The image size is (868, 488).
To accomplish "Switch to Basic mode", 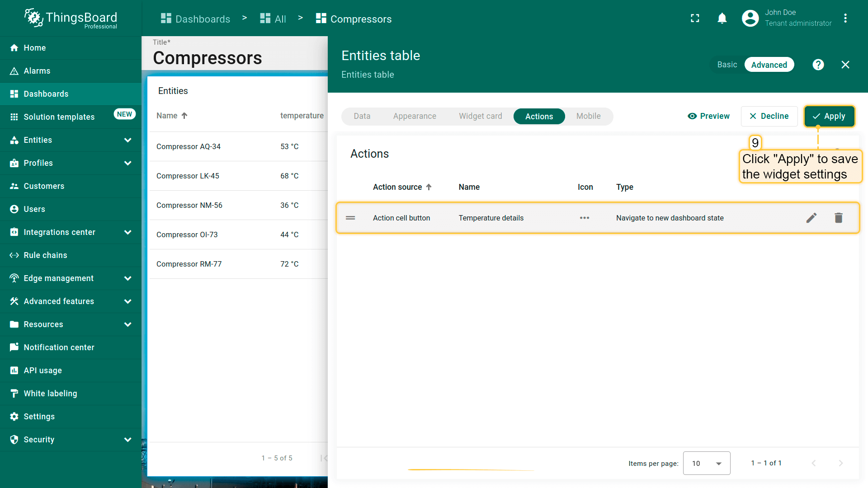I will 727,65.
